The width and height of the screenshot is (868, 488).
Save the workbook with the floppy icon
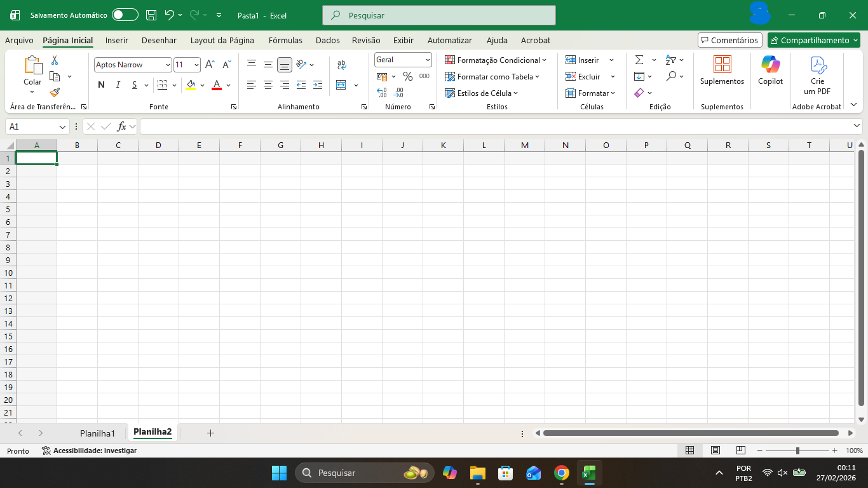(151, 15)
